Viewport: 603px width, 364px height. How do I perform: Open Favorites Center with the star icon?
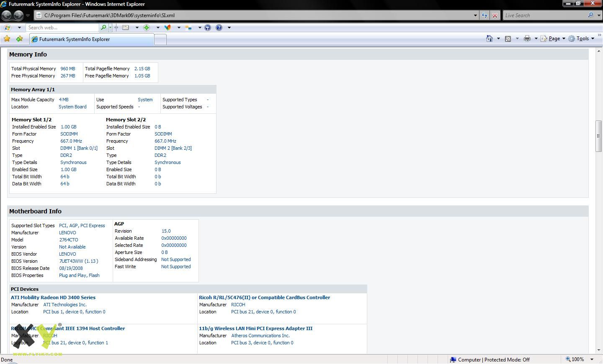tap(7, 39)
